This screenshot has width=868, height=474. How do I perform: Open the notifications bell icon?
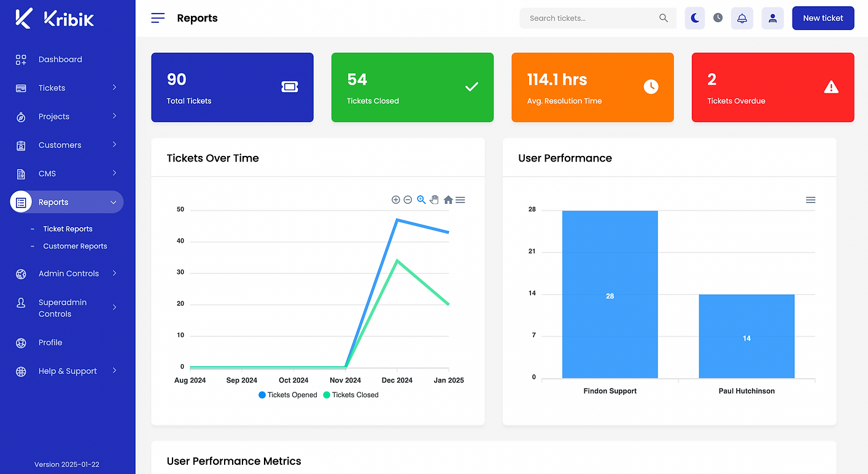point(742,18)
